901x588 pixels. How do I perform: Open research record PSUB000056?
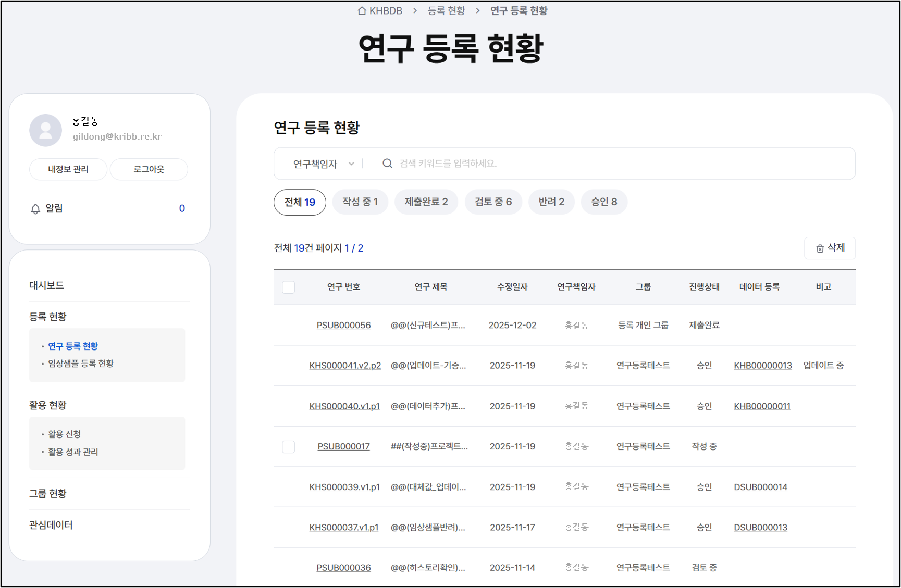[343, 324]
